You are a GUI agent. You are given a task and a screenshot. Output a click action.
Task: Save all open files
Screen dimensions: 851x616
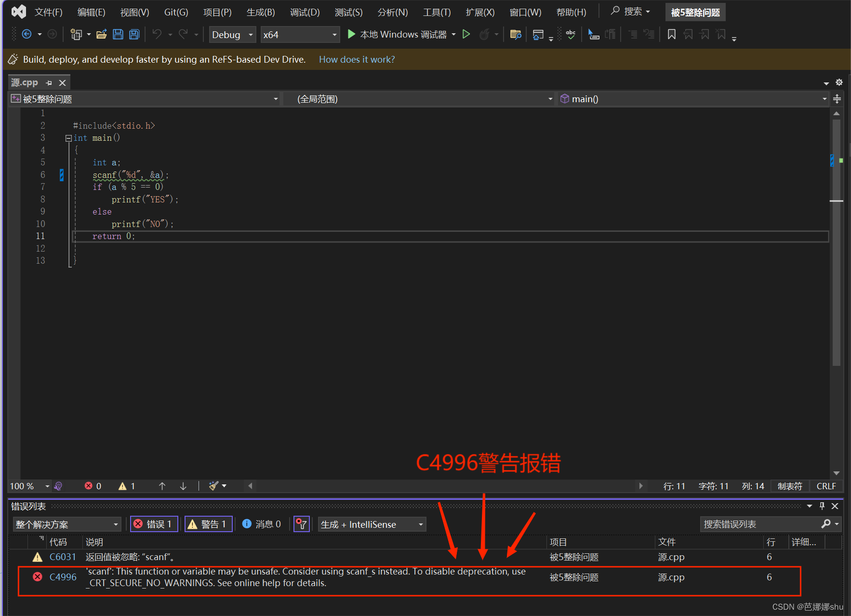coord(134,34)
